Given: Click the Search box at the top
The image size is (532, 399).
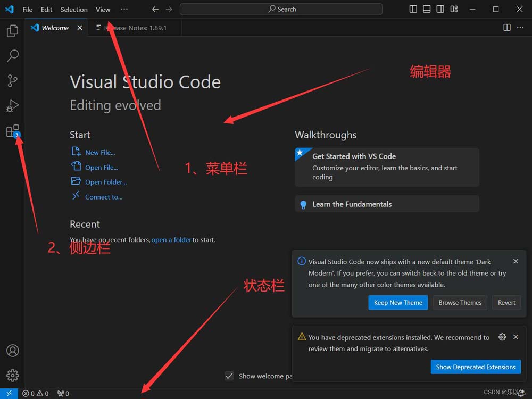Looking at the screenshot, I should pyautogui.click(x=281, y=9).
